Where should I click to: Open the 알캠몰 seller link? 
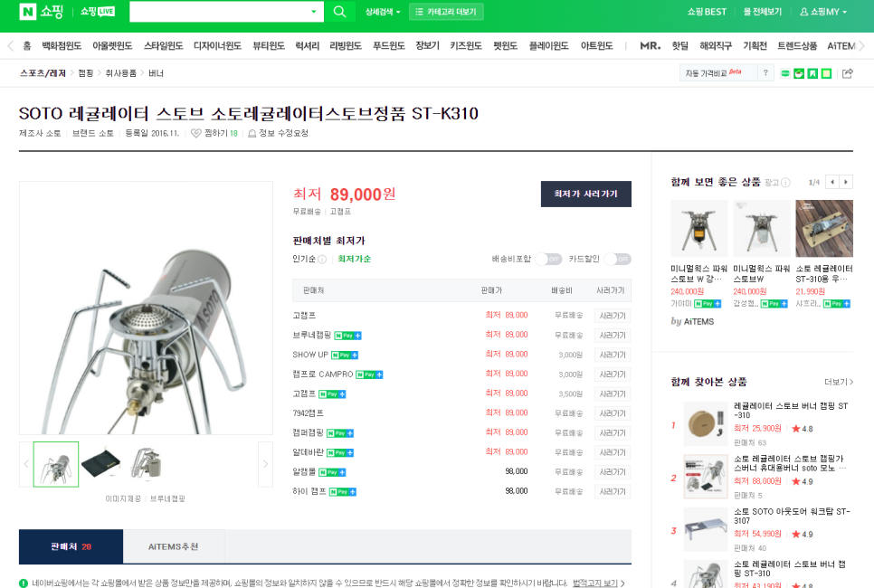(x=304, y=472)
